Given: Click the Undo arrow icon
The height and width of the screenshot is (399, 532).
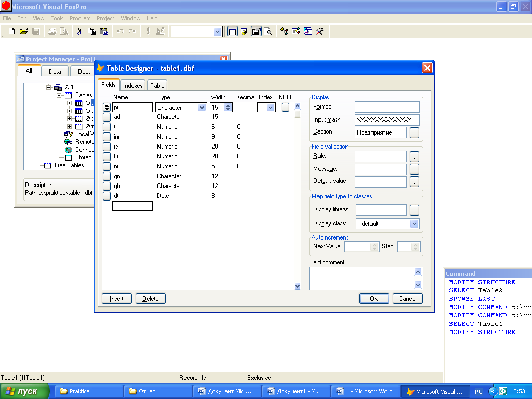Looking at the screenshot, I should [x=120, y=32].
